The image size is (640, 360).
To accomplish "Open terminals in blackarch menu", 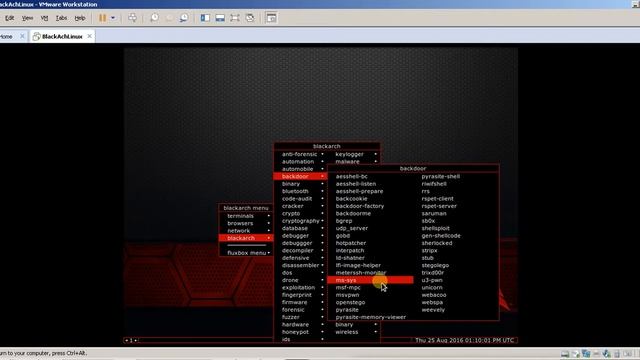I will (246, 216).
